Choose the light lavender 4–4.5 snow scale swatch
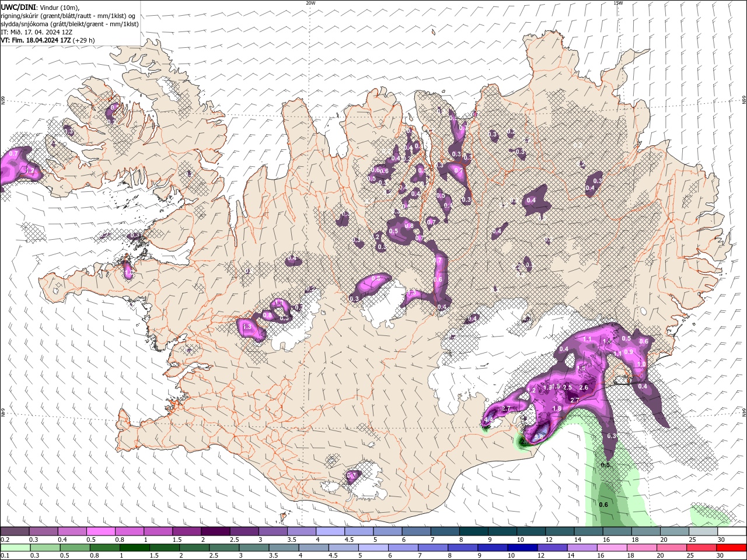Screen dimensions: 747x560 331,531
